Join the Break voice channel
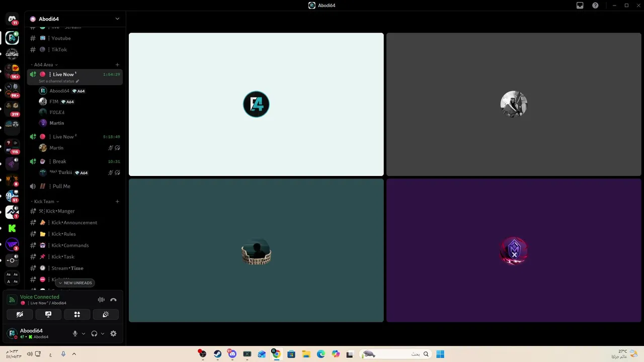Viewport: 644px width, 362px height. (74, 161)
